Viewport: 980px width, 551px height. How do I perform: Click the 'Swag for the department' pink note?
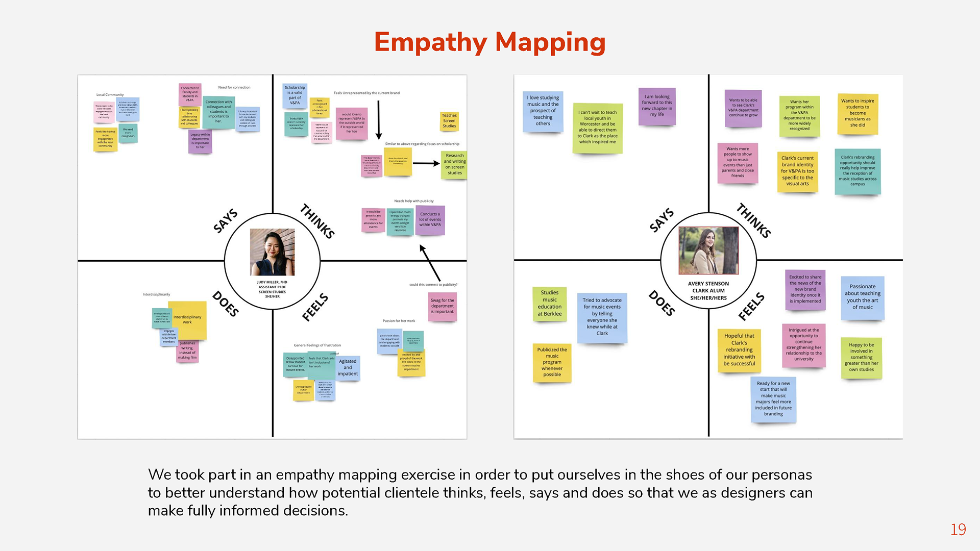pos(442,306)
